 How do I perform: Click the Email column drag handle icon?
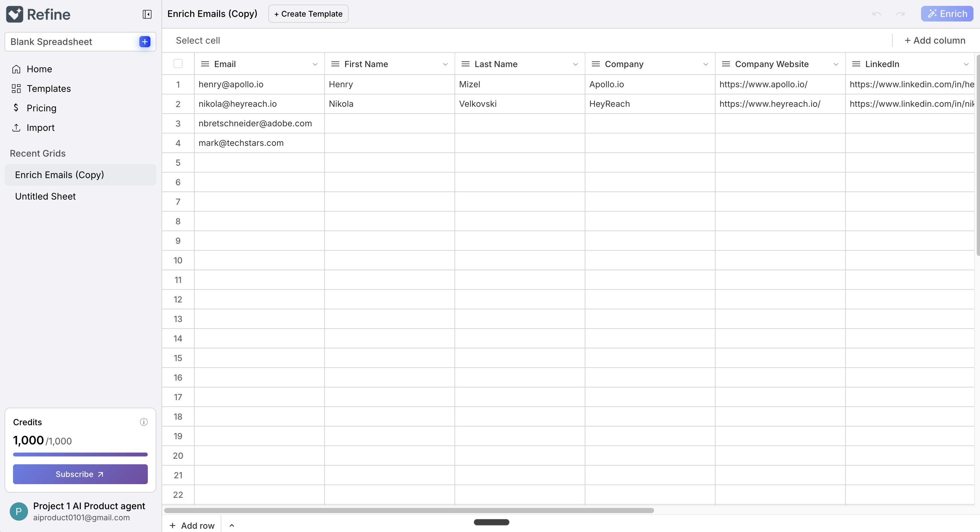205,64
